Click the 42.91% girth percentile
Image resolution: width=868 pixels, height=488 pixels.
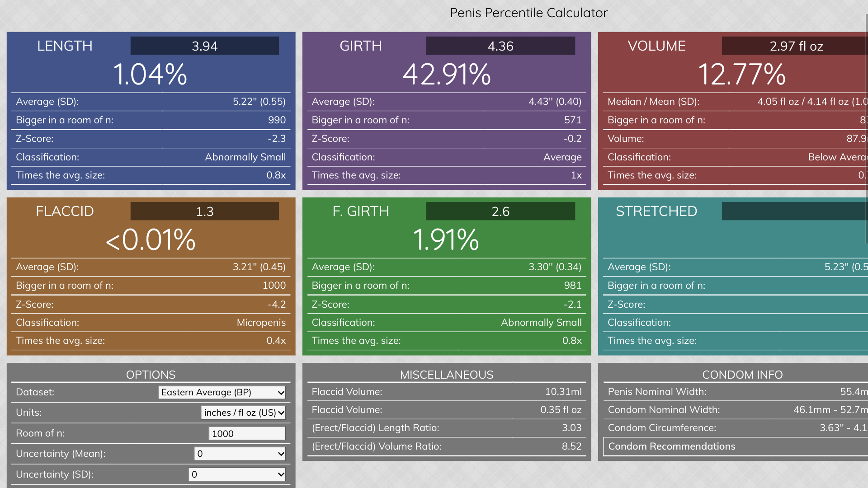coord(447,74)
